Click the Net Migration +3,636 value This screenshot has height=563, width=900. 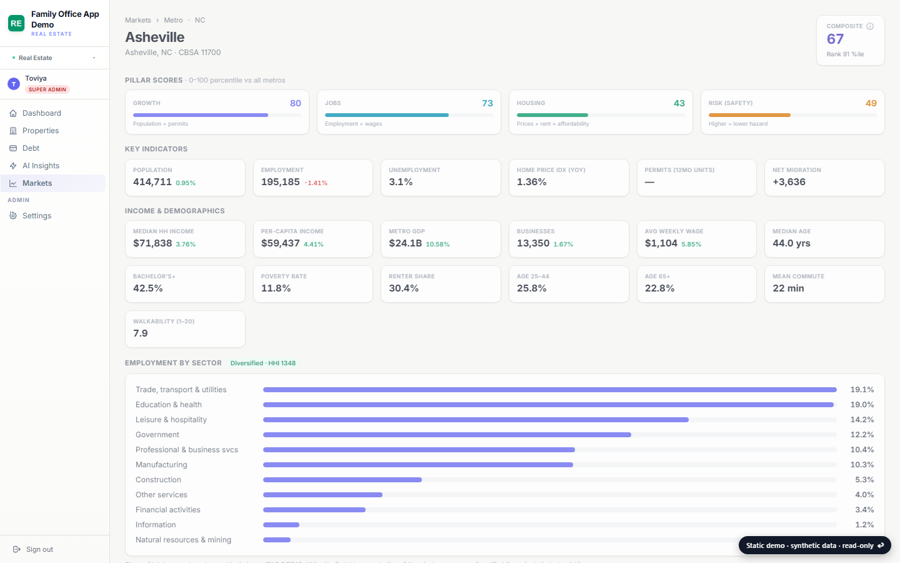coord(789,182)
